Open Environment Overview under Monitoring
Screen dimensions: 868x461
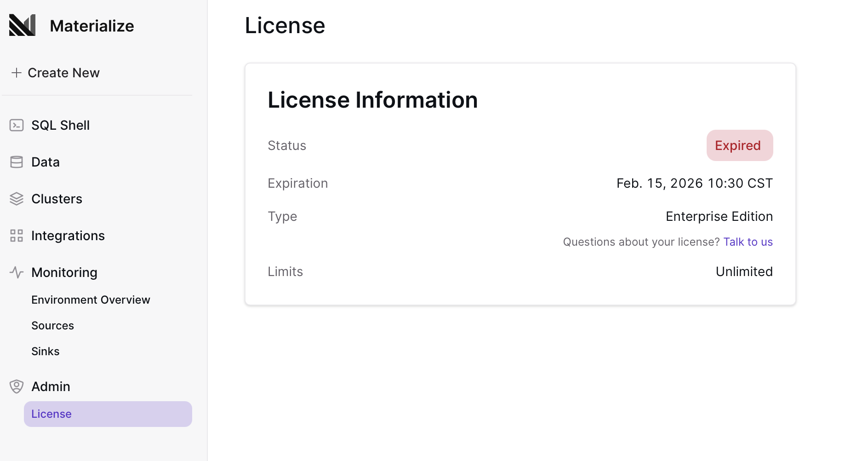91,300
